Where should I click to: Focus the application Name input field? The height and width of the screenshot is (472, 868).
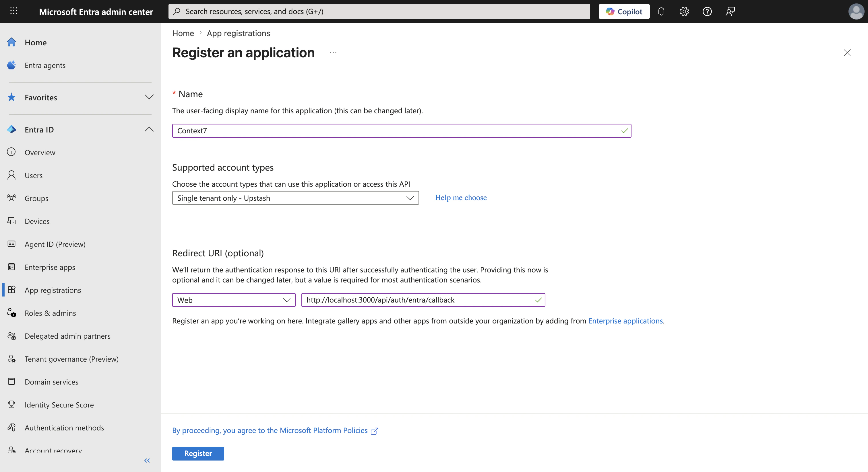[x=402, y=131]
